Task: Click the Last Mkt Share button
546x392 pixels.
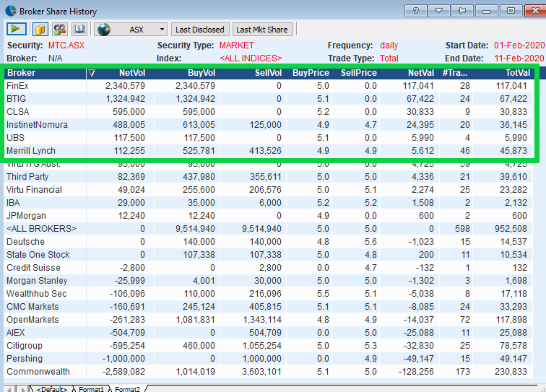Action: coord(262,30)
